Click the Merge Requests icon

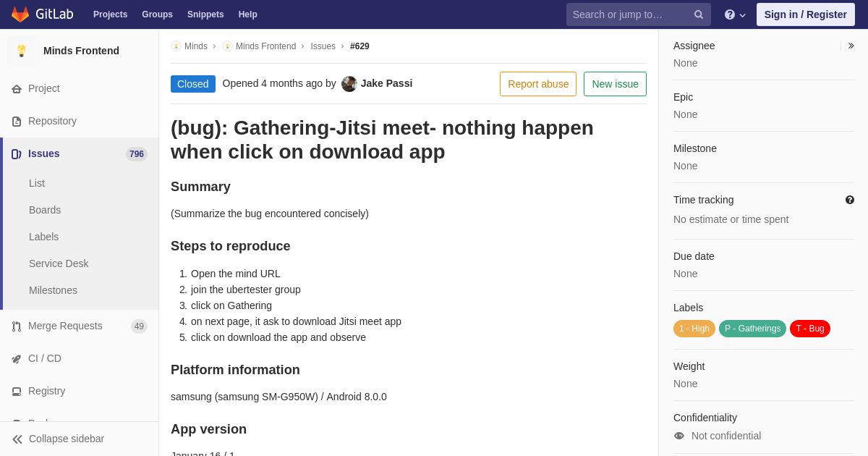tap(17, 326)
